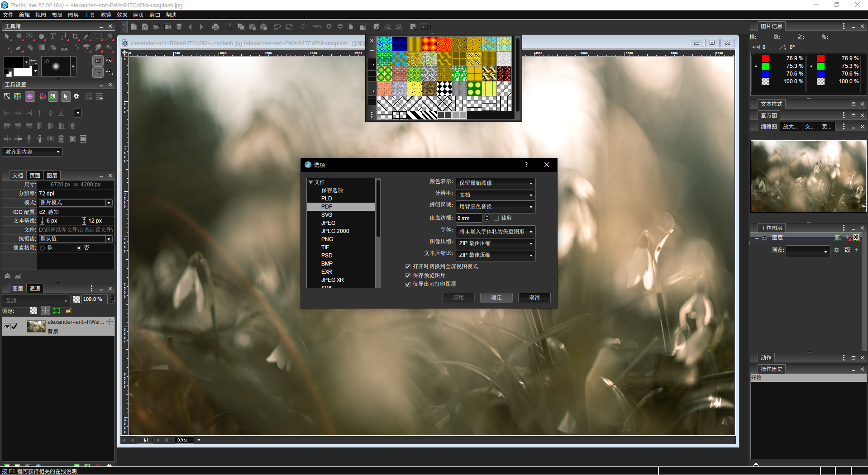Select the 是 radio button for 像素粘附

tap(43, 247)
